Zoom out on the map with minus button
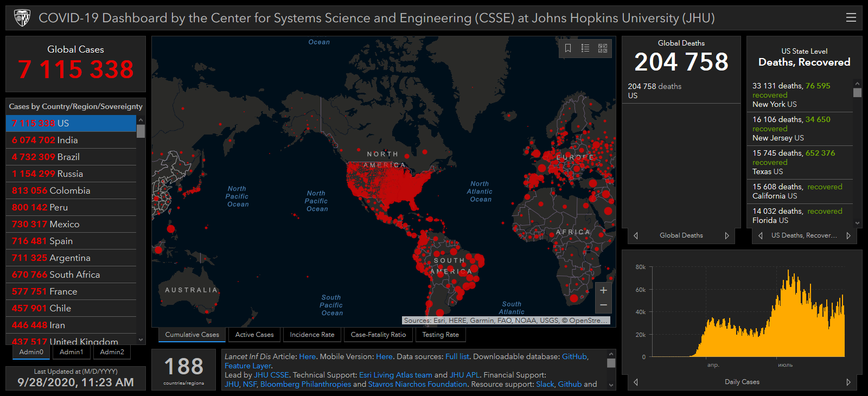The image size is (868, 396). point(603,305)
